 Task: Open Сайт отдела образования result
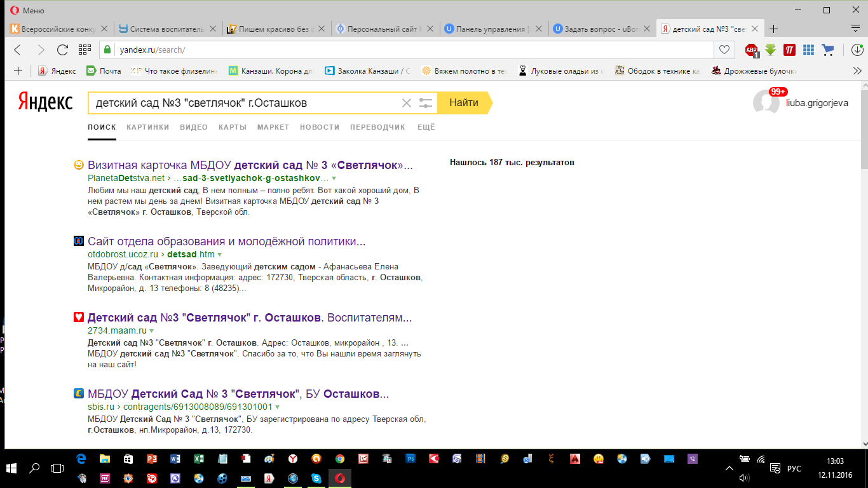[227, 241]
